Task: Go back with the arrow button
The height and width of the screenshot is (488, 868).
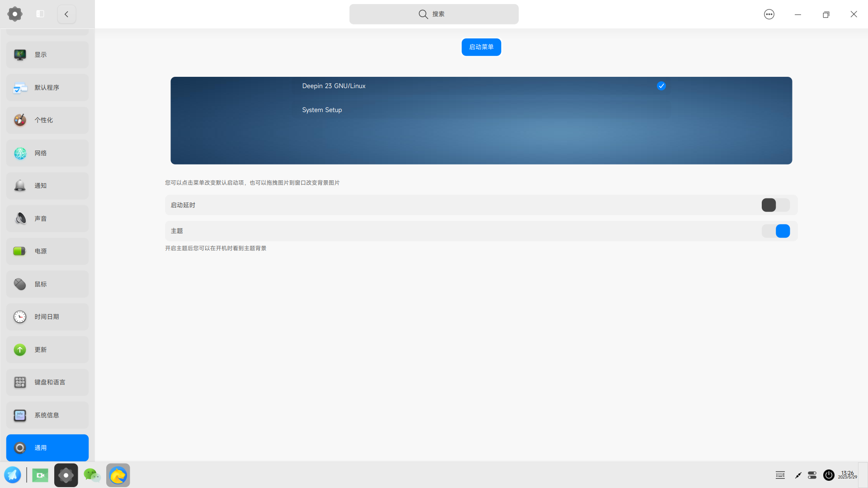Action: tap(66, 14)
